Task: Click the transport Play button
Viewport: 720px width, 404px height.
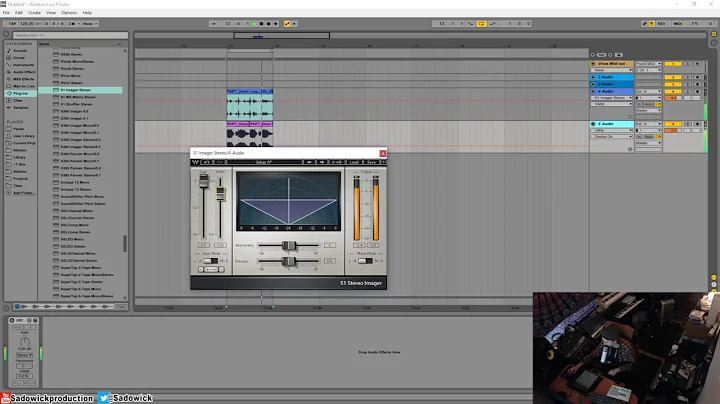Action: (x=254, y=23)
